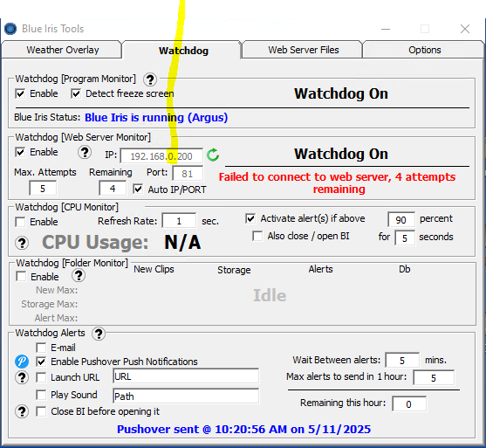Check the E-mail alert option
Image resolution: width=486 pixels, height=448 pixels.
pos(41,348)
